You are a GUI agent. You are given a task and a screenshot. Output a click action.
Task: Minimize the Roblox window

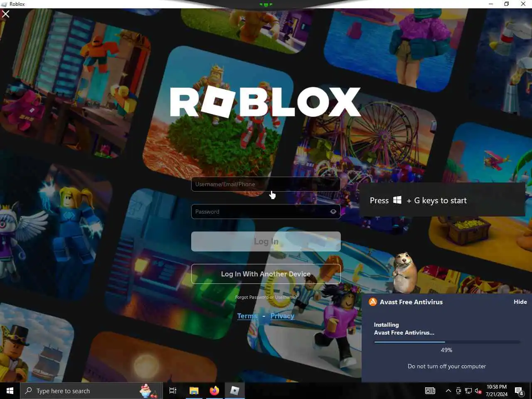point(490,4)
